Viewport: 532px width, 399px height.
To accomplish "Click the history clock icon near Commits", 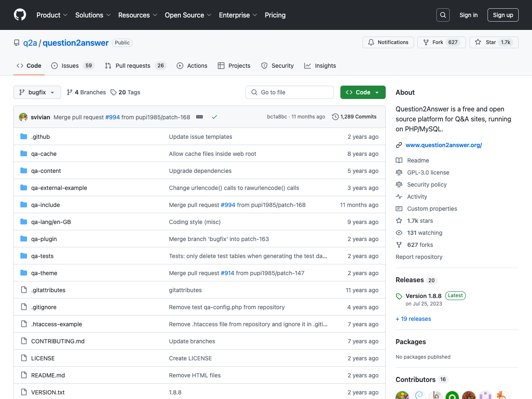I will tap(335, 117).
